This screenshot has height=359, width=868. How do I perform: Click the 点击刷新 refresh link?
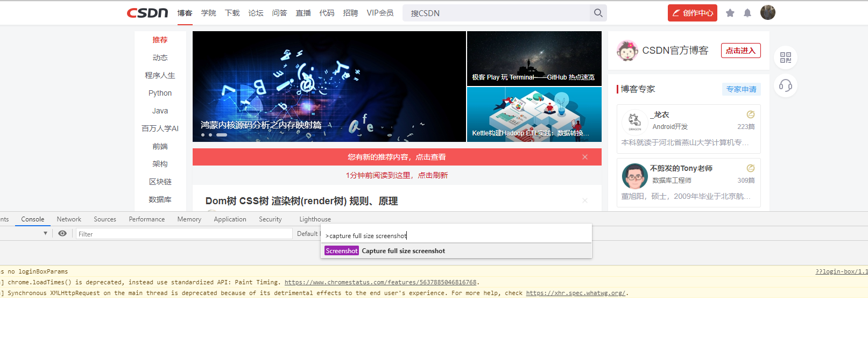coord(433,175)
